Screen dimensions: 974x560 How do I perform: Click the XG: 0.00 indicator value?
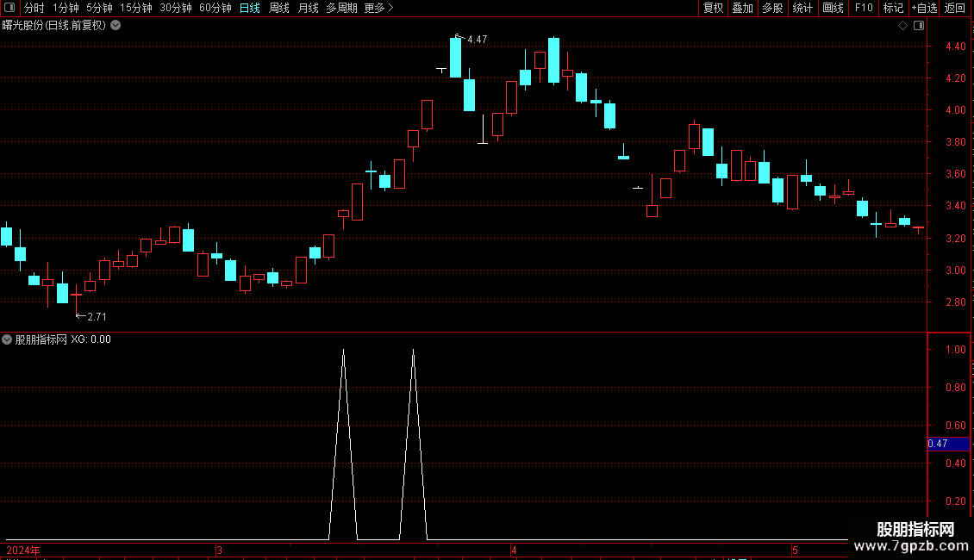click(x=91, y=339)
